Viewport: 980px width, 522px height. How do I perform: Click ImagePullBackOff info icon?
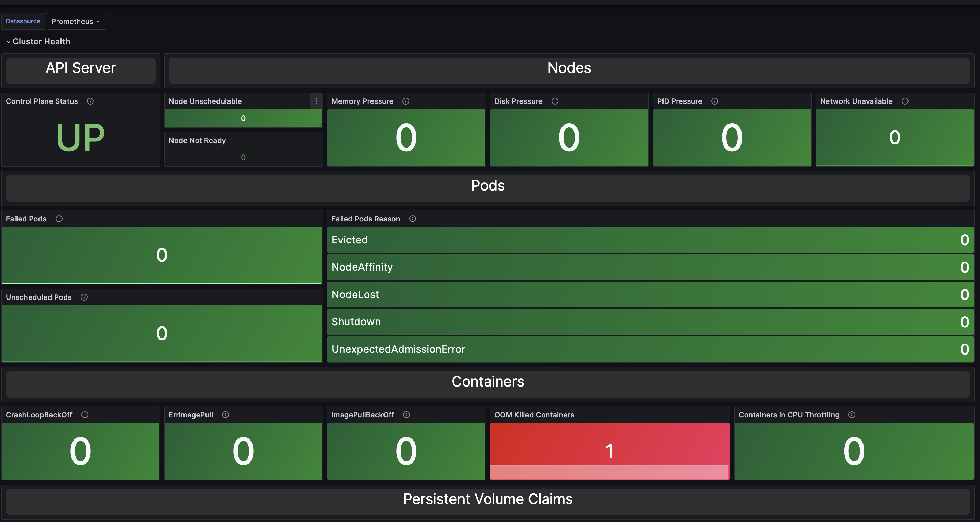pos(406,415)
